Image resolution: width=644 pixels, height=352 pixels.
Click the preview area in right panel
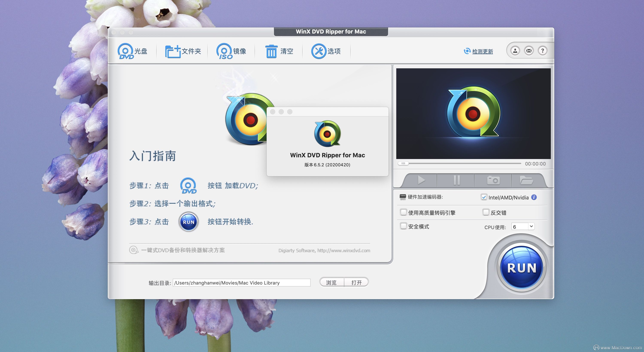click(473, 113)
